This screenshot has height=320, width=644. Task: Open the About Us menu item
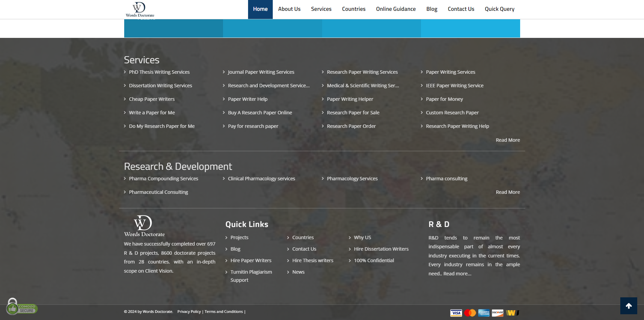point(289,9)
